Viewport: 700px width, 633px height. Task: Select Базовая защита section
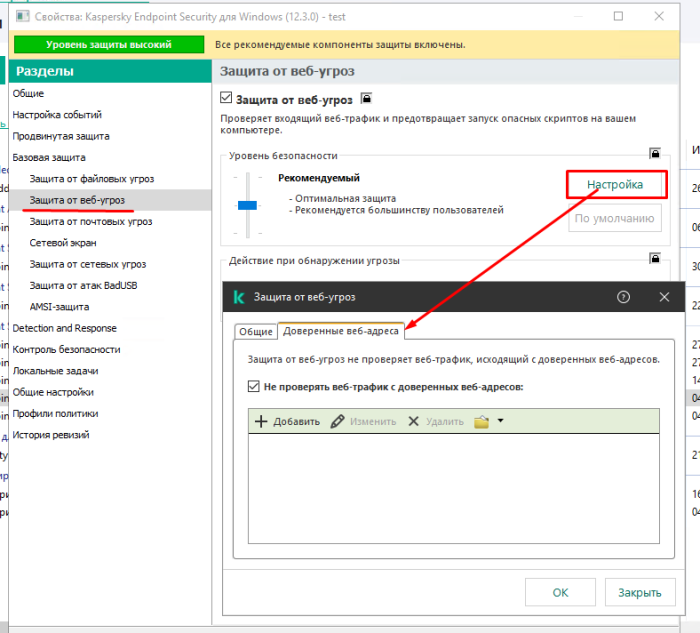pyautogui.click(x=49, y=158)
